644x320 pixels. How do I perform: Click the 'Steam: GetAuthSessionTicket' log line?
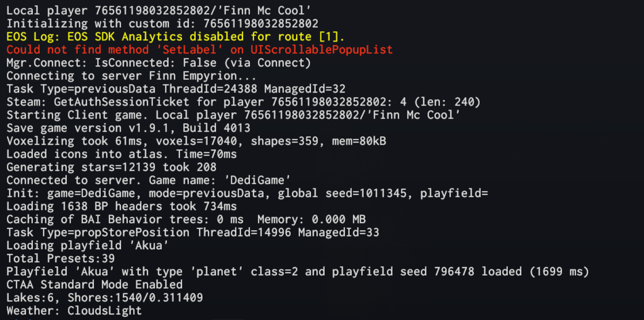243,102
